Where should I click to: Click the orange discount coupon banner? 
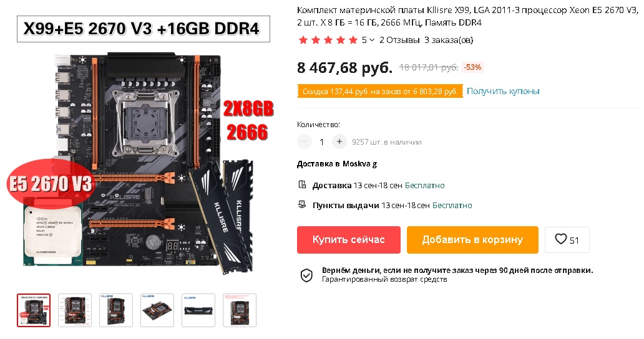click(380, 91)
